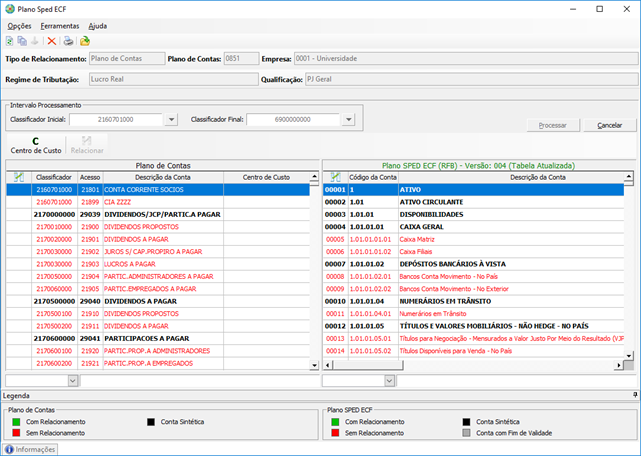Viewport: 641px width, 456px height.
Task: Click the Código da Conta column header
Action: point(373,177)
